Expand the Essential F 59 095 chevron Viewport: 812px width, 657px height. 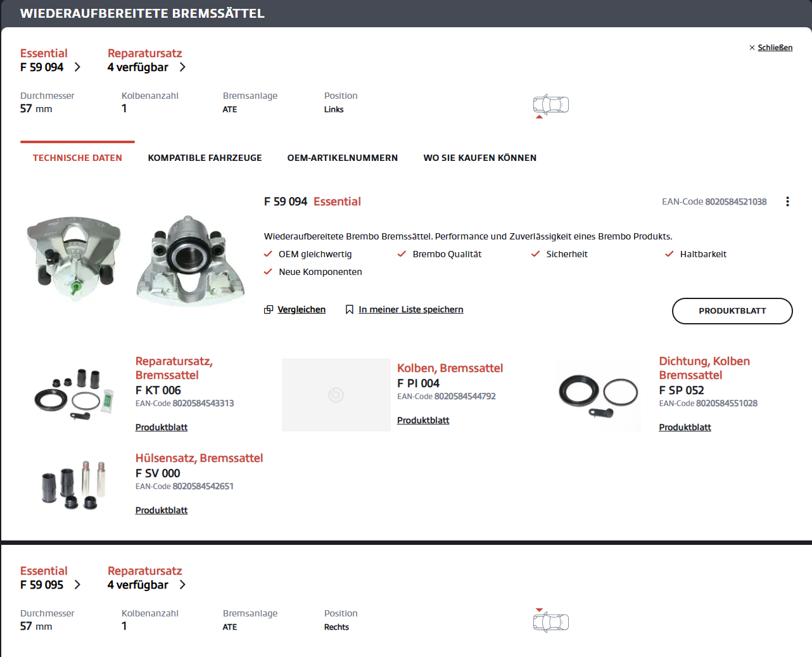click(77, 585)
